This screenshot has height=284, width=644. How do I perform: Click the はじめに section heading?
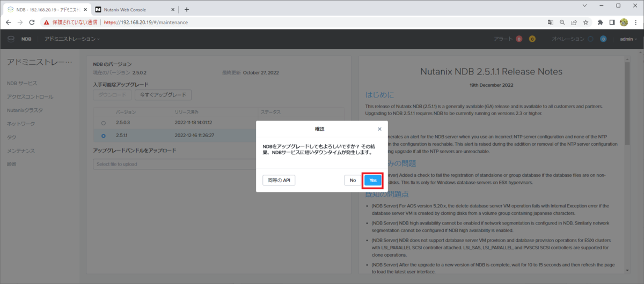point(379,95)
